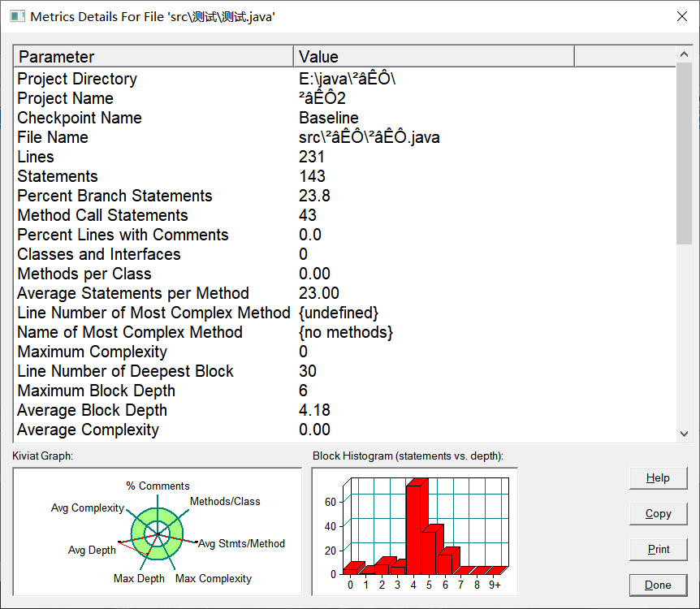Click the Lines value 231

[x=312, y=157]
